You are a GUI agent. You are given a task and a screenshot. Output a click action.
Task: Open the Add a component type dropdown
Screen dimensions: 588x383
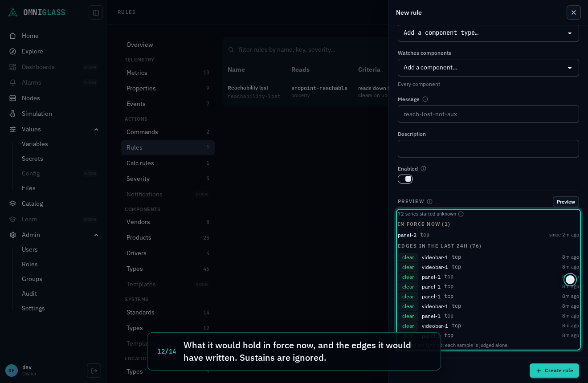tap(488, 33)
